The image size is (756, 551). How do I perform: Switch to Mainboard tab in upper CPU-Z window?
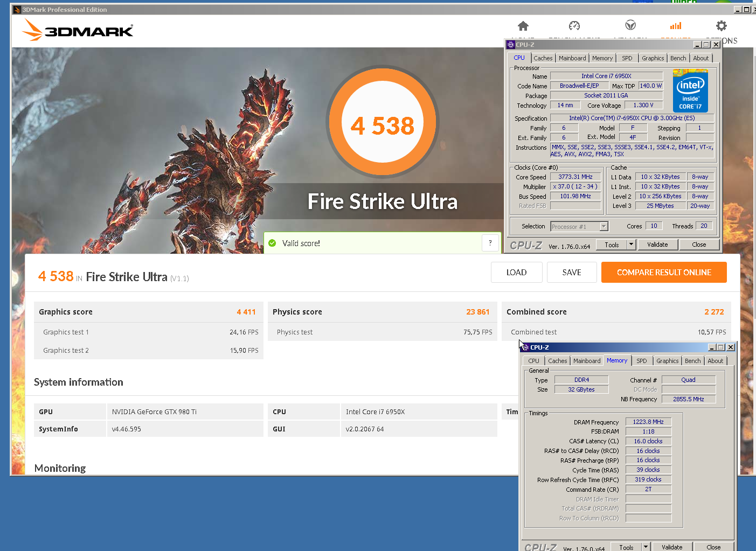point(572,58)
